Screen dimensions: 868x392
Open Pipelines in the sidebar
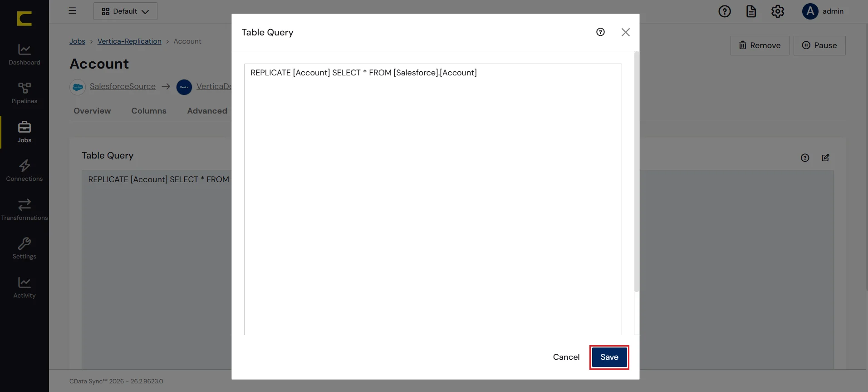click(x=25, y=93)
